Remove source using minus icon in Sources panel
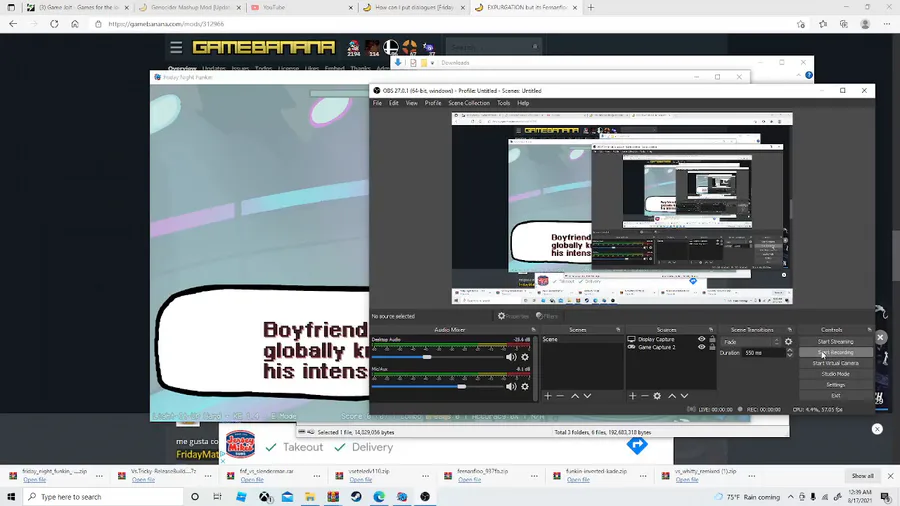900x506 pixels. [x=645, y=396]
